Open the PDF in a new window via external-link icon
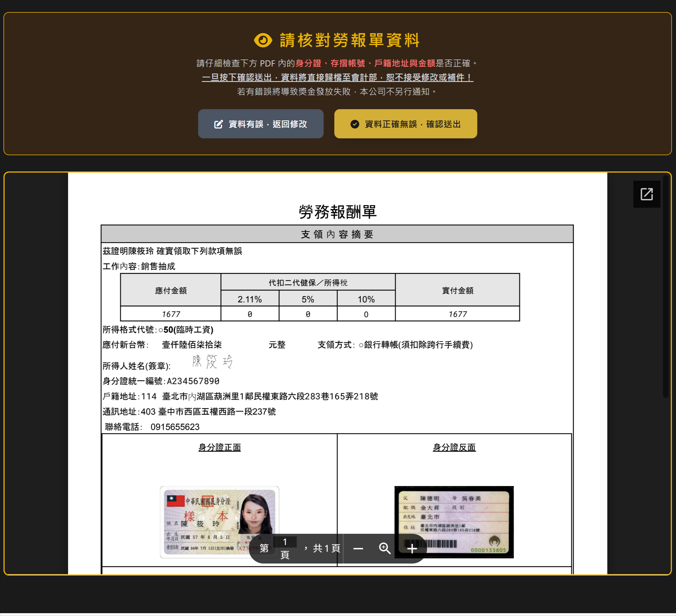The image size is (676, 616). [x=647, y=194]
